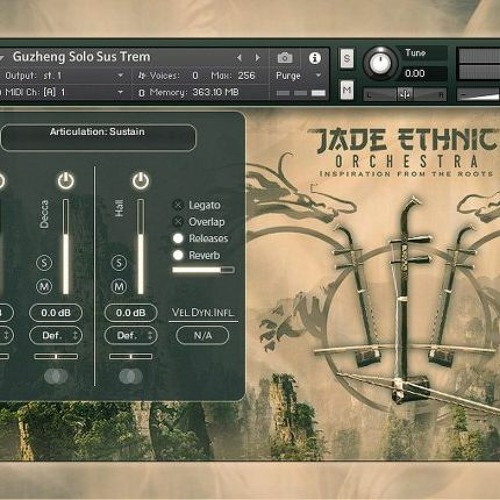Open the Hall Def. output dropdown

coord(131,335)
